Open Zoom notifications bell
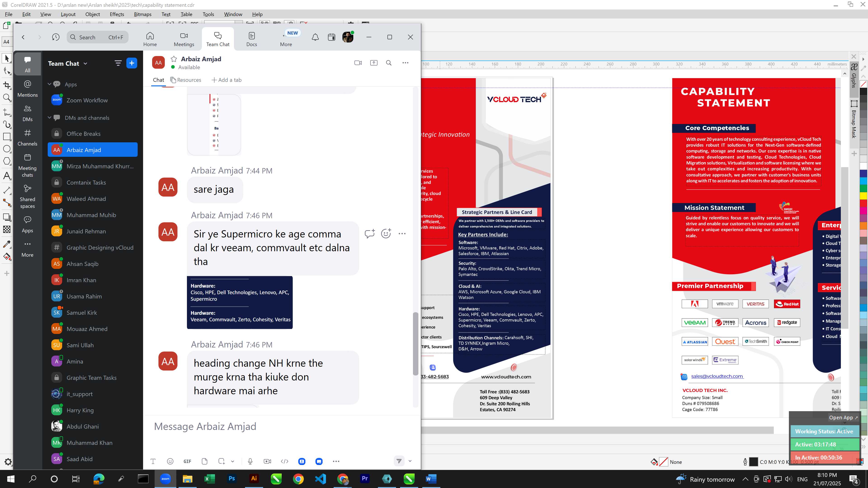 tap(315, 37)
